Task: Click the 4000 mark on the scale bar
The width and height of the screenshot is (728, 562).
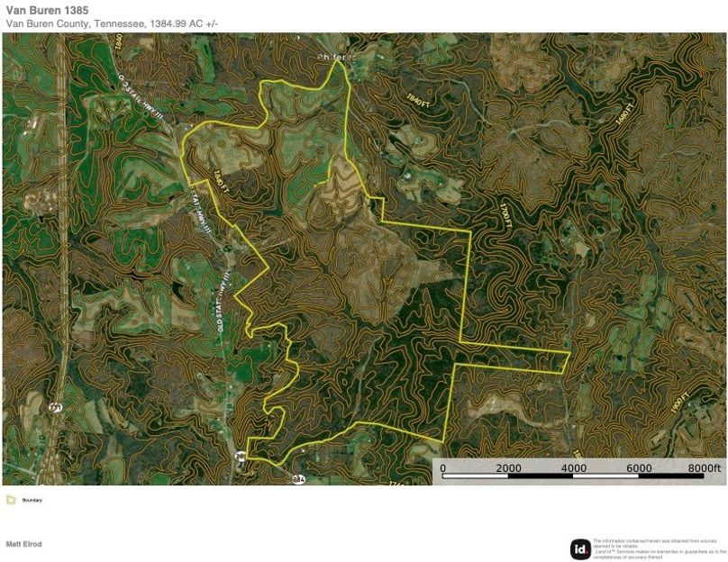Action: (574, 468)
